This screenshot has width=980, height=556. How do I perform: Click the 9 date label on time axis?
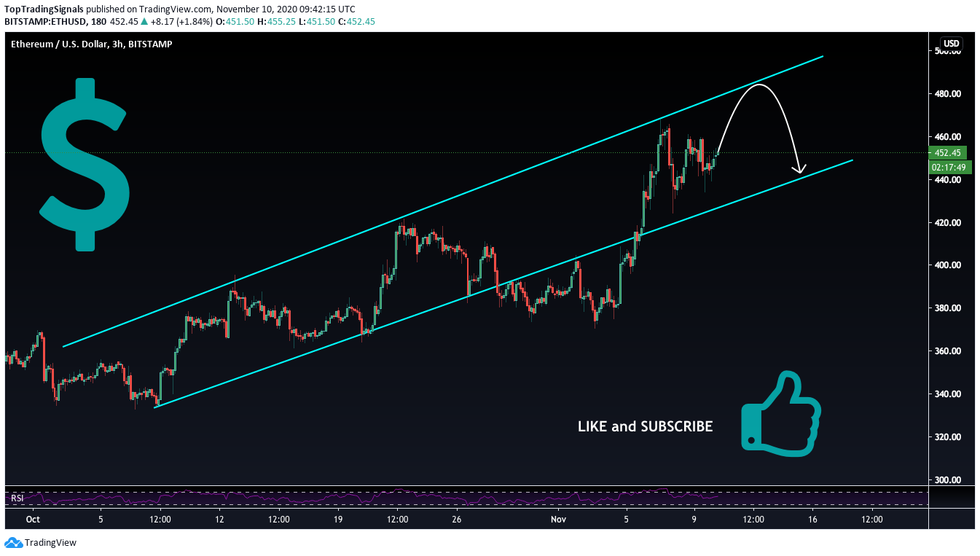click(694, 520)
